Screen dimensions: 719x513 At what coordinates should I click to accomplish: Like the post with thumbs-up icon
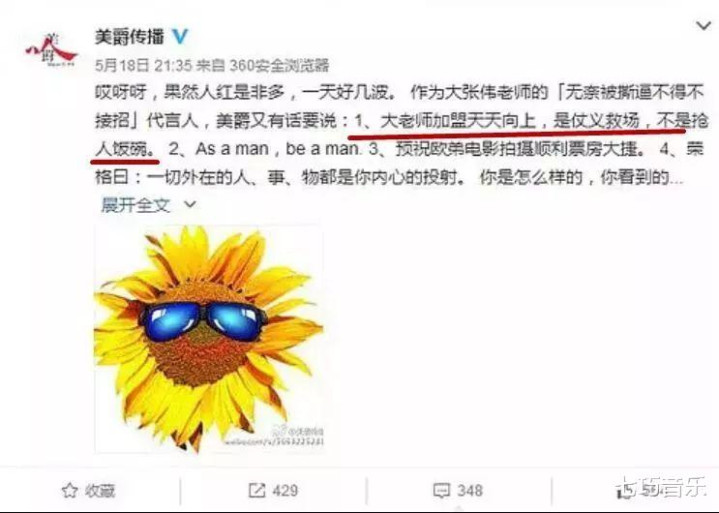click(x=625, y=491)
